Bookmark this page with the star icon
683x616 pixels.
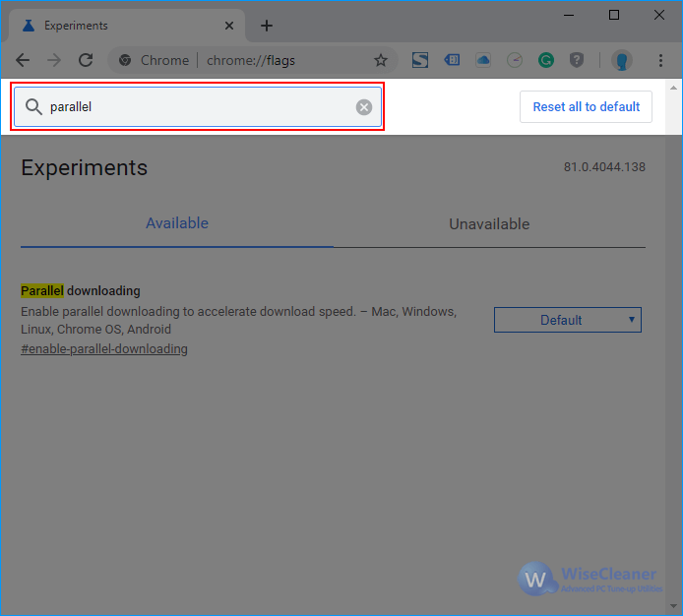381,60
